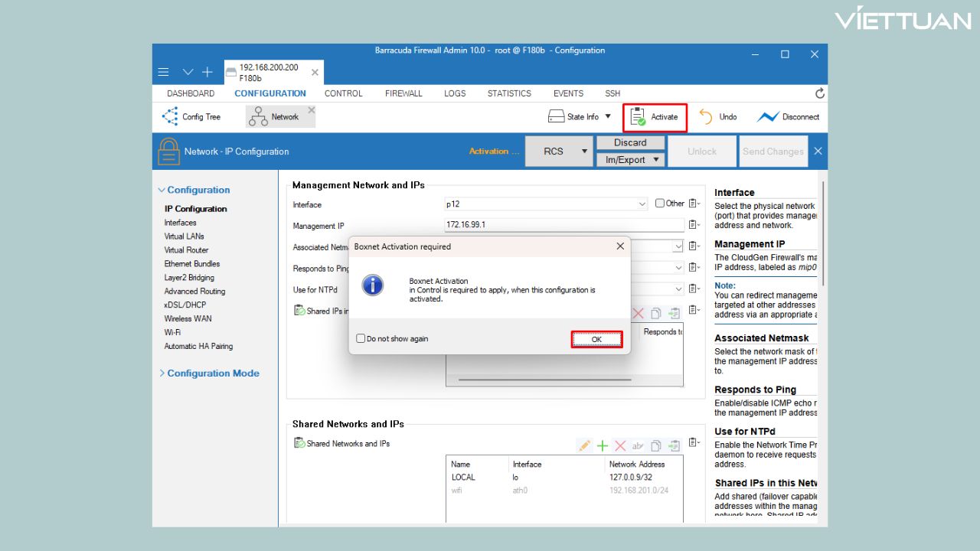Click the Undo arrow icon
This screenshot has height=551, width=980.
706,117
